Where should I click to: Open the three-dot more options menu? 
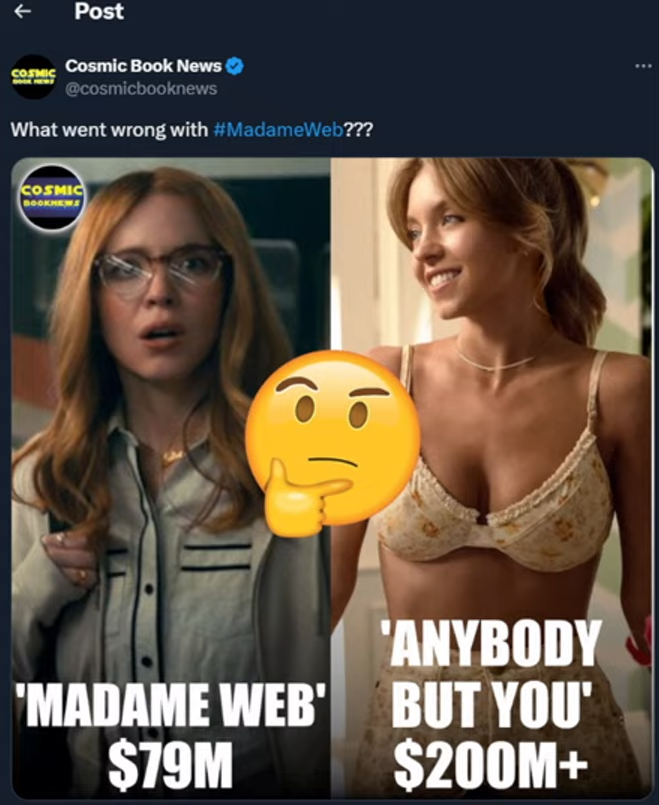coord(643,66)
